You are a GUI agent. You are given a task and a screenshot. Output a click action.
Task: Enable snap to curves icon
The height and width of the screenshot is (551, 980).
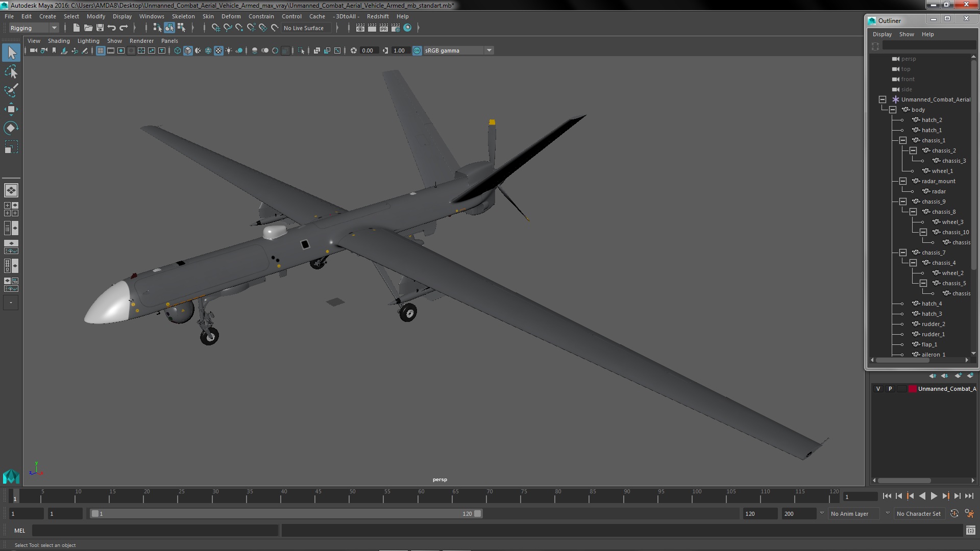[x=228, y=28]
